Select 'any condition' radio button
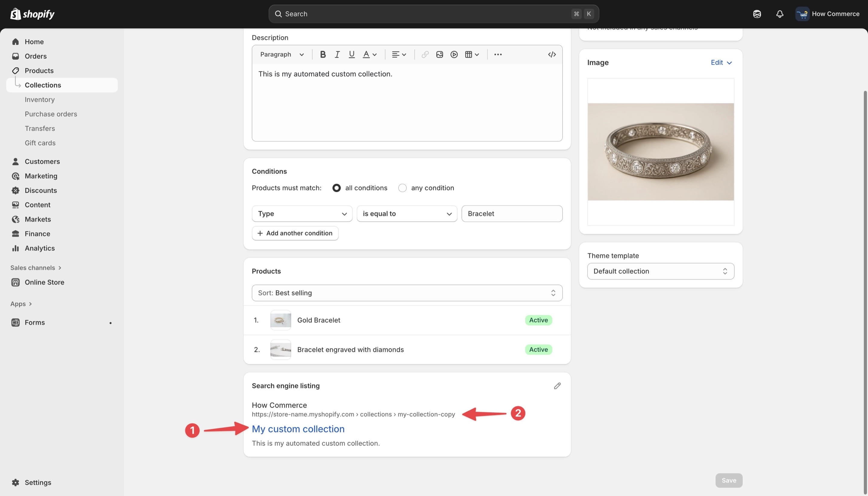This screenshot has height=496, width=868. click(x=402, y=188)
